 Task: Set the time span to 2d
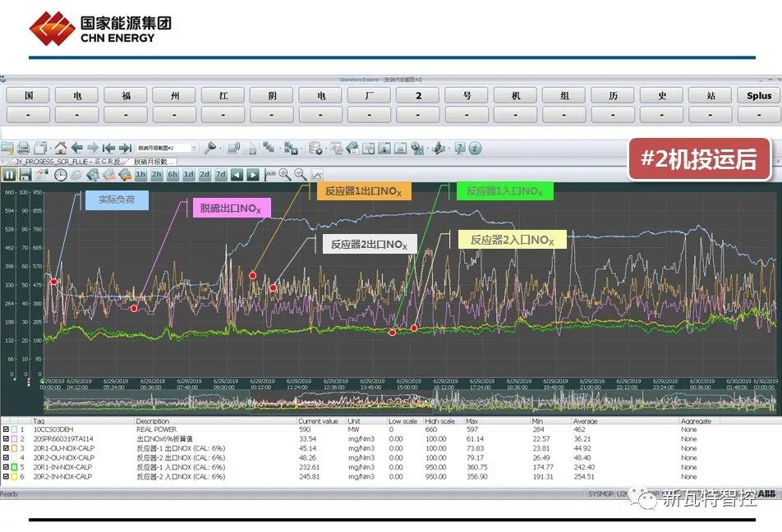pos(205,175)
